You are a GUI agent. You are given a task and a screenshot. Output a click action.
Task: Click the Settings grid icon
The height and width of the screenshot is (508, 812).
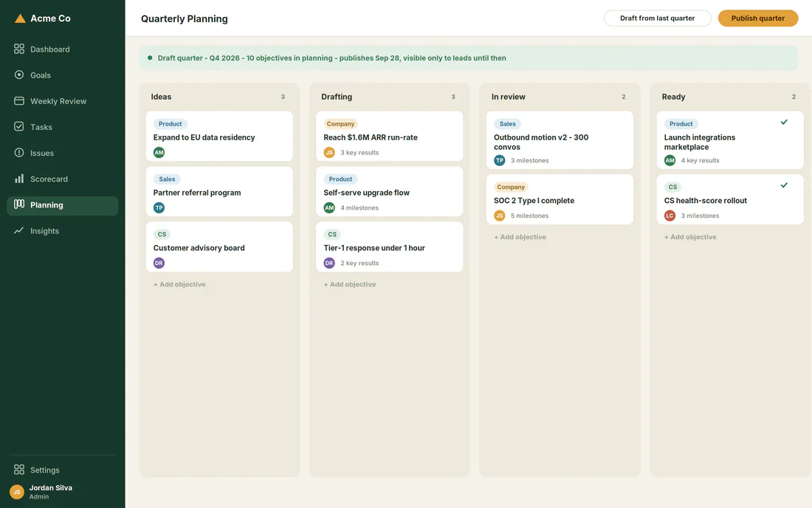pyautogui.click(x=19, y=470)
